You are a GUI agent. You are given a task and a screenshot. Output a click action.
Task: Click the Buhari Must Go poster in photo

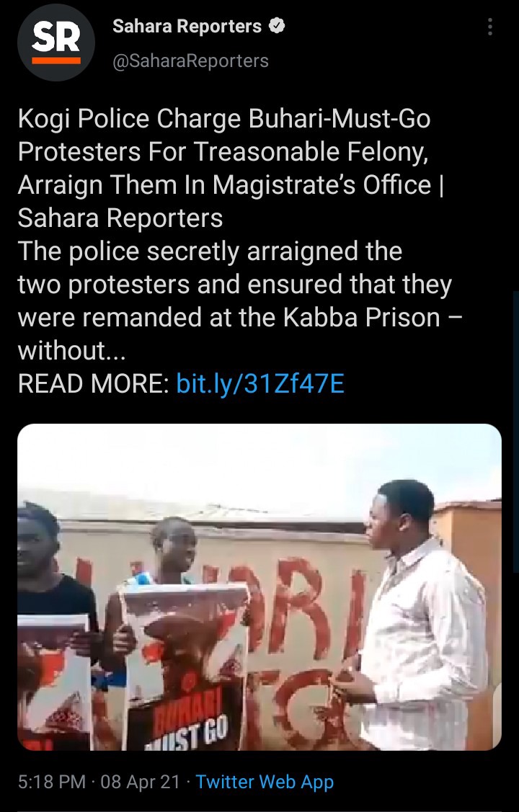185,667
